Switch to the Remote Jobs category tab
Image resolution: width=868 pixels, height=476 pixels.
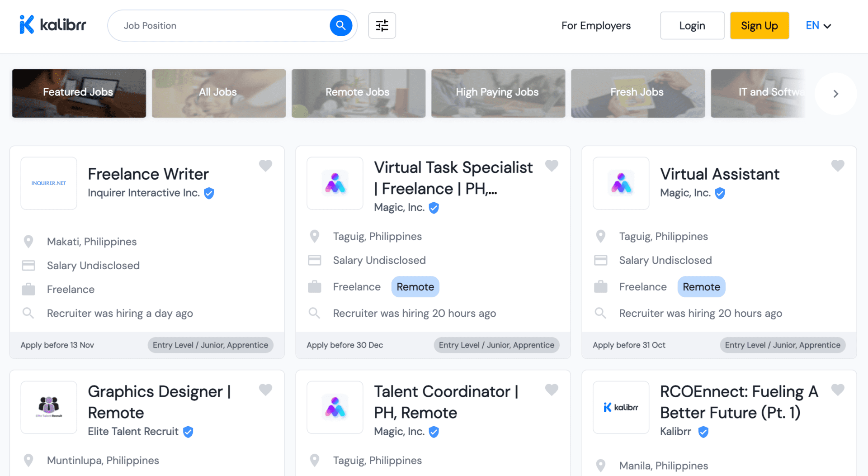tap(358, 93)
